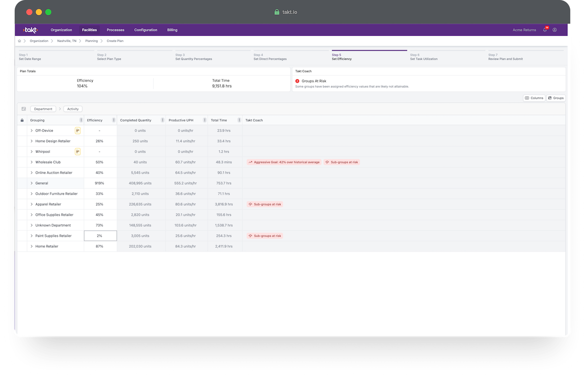Viewport: 588px width, 378px height.
Task: Click the Department grouping chip
Action: tap(43, 109)
